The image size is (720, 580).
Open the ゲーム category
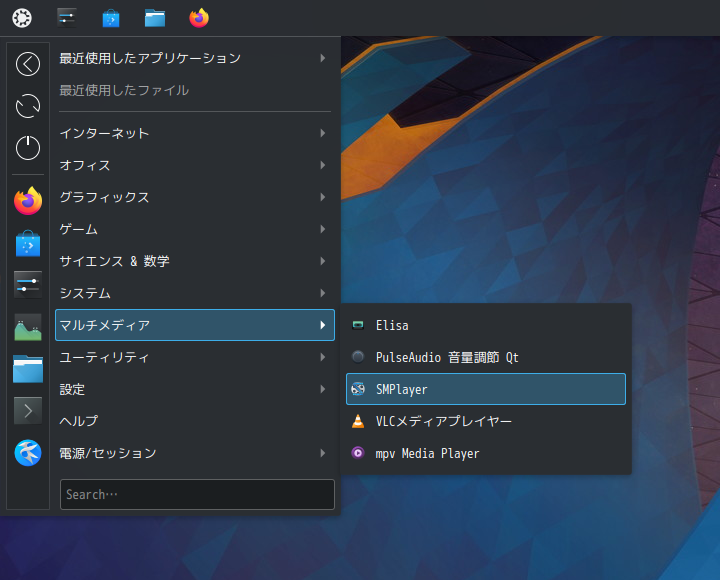click(195, 229)
